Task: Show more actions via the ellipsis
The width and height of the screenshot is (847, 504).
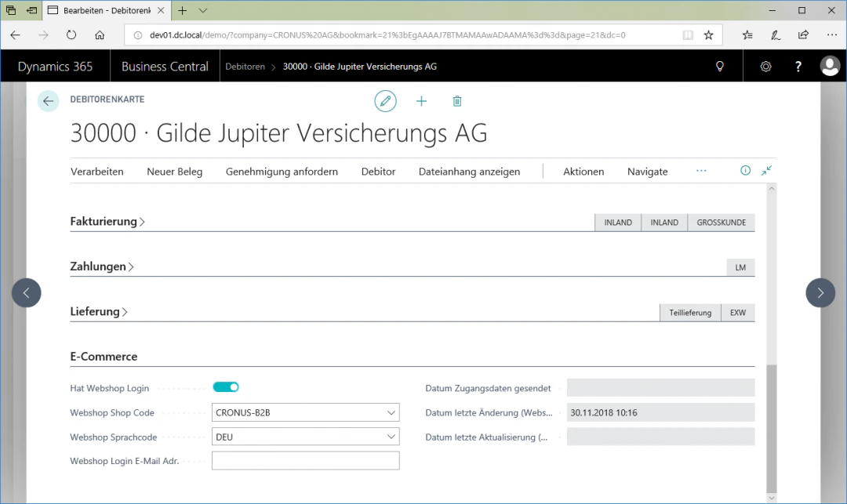Action: (701, 171)
